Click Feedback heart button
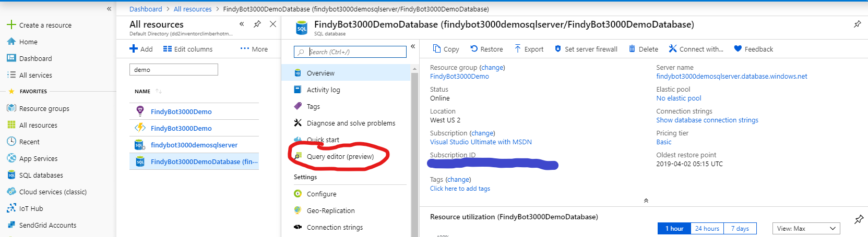The image size is (868, 237). [754, 49]
